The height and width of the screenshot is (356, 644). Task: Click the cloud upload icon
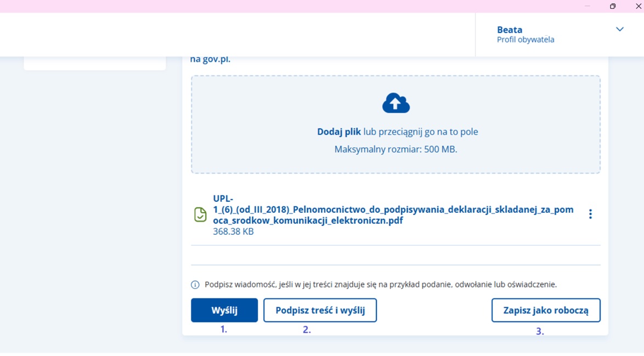[396, 103]
